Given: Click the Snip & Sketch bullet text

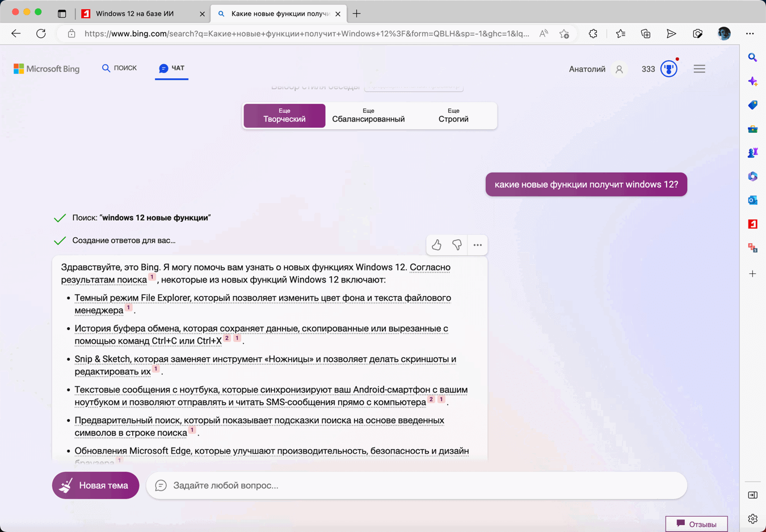Looking at the screenshot, I should pyautogui.click(x=266, y=365).
